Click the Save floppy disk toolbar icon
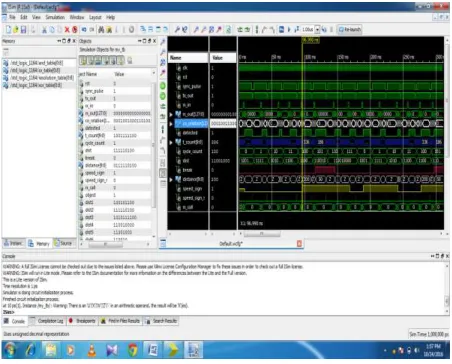 (23, 30)
